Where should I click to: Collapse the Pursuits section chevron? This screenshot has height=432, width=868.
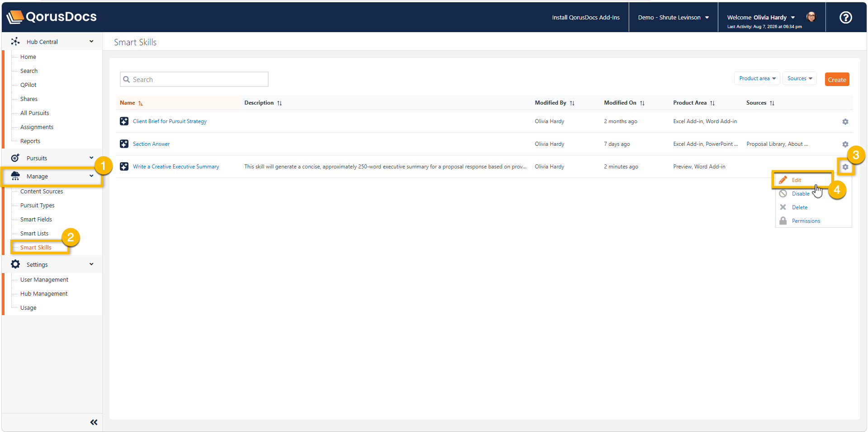point(91,158)
